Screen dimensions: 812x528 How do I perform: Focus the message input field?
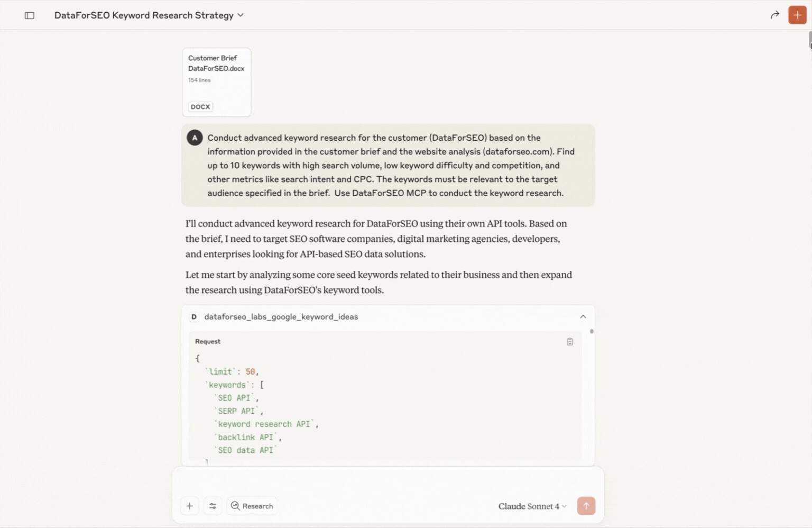pyautogui.click(x=388, y=481)
